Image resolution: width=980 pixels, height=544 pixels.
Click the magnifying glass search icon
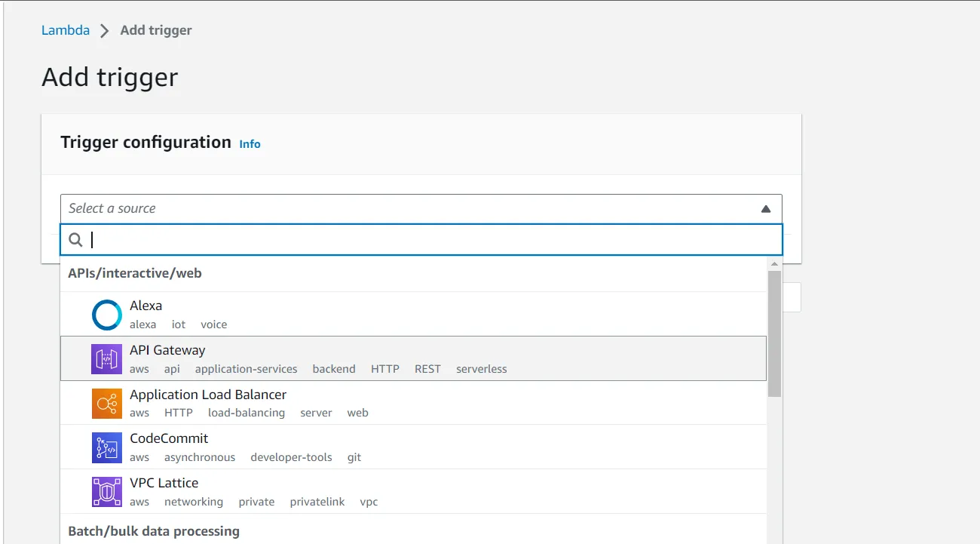pyautogui.click(x=75, y=240)
